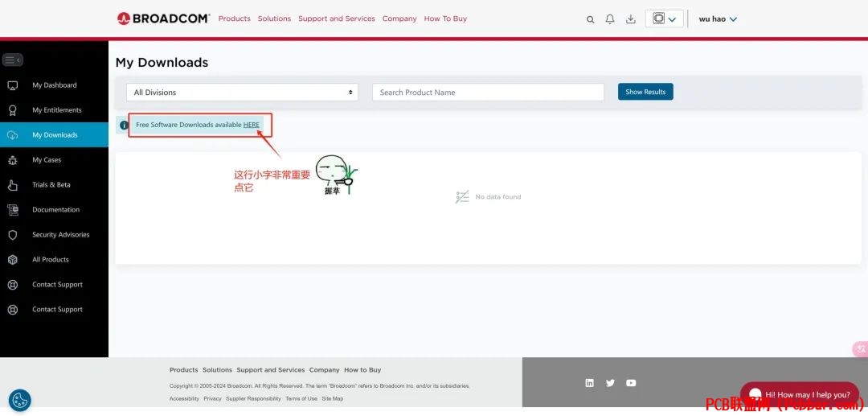Click the All Products cube icon

[x=13, y=260]
